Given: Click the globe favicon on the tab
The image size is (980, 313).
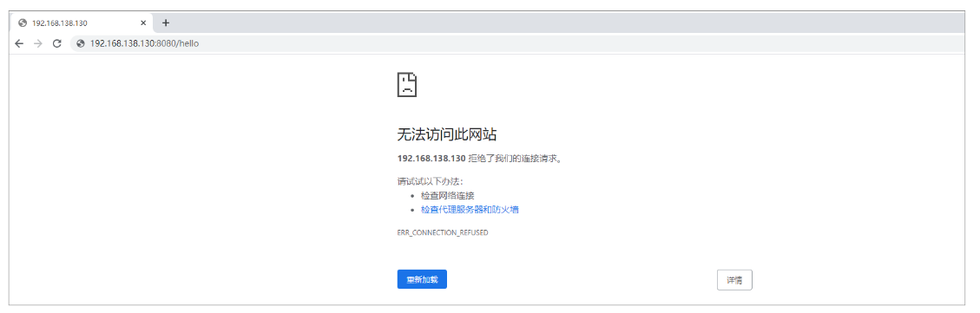Looking at the screenshot, I should pos(23,23).
